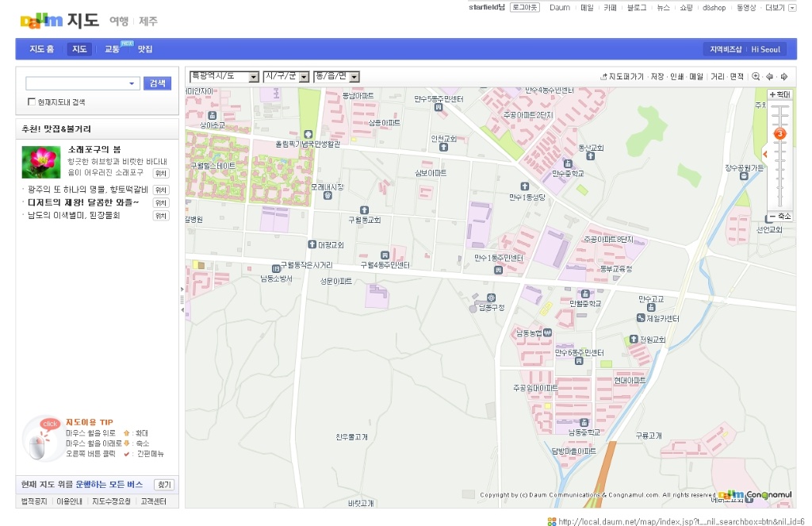Viewport: 812px width, 526px height.
Task: Switch to the 맛집 tab
Action: click(x=145, y=49)
